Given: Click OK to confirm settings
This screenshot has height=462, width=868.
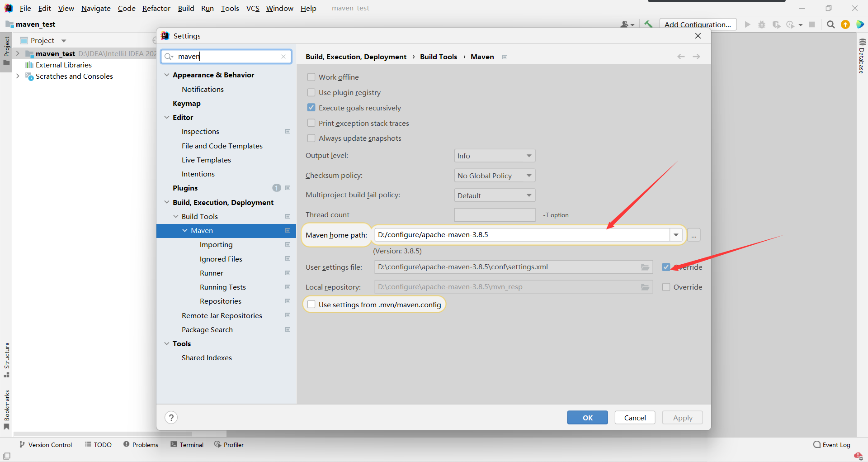Looking at the screenshot, I should pos(587,418).
